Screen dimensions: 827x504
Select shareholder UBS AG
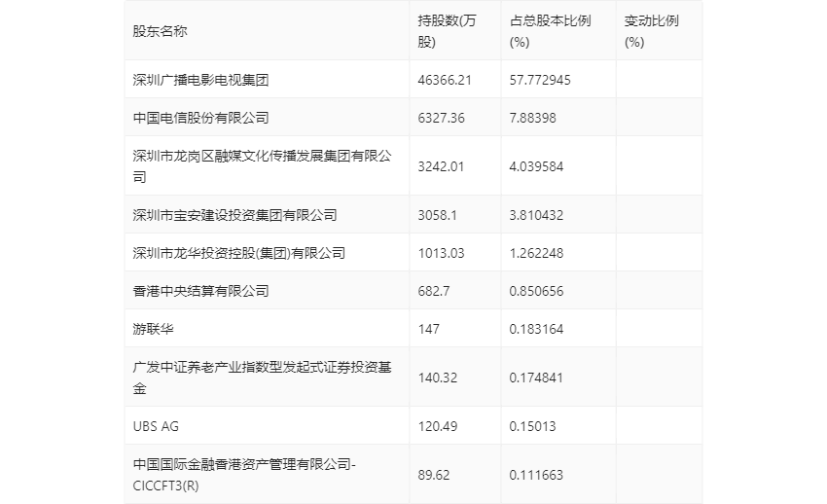[156, 426]
